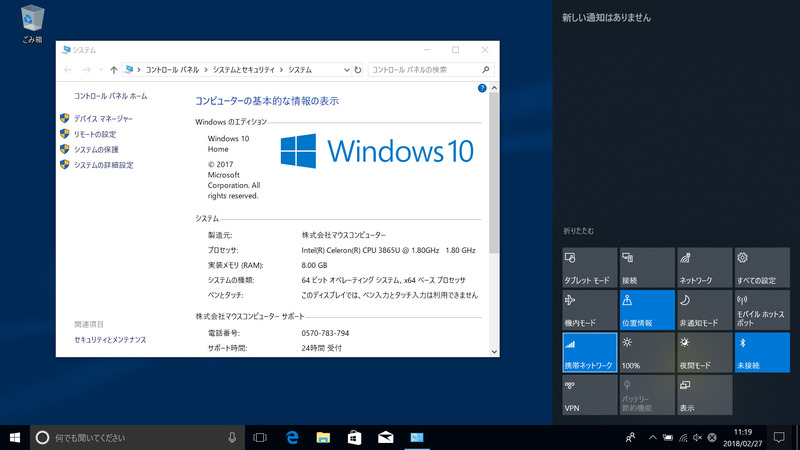
Task: Toggle Airplane mode (機内モード) tile
Action: [589, 310]
